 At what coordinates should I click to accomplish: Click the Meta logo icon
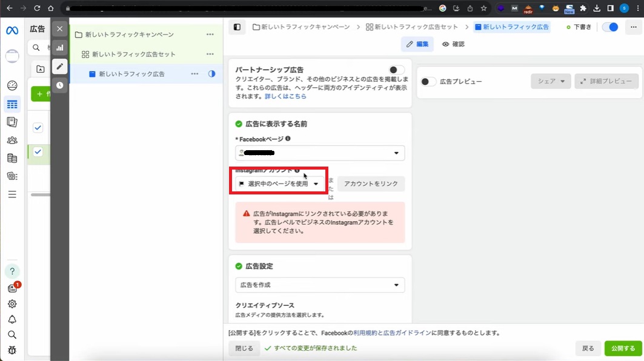coord(12,30)
